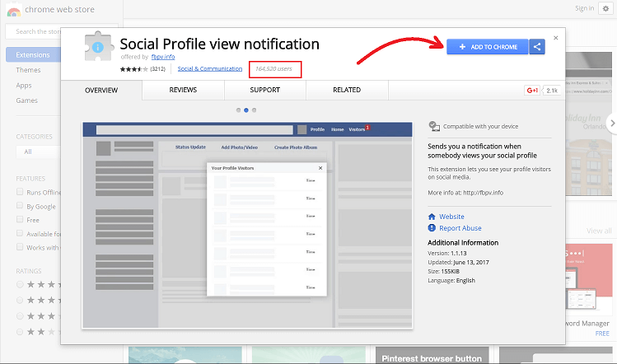Select the top star rating radio option
This screenshot has width=617, height=364.
pos(20,284)
